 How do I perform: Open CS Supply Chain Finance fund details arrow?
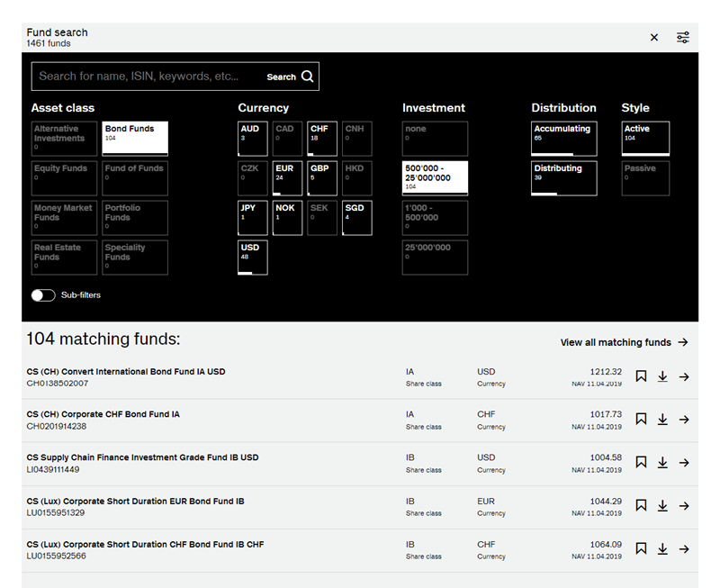[x=684, y=463]
